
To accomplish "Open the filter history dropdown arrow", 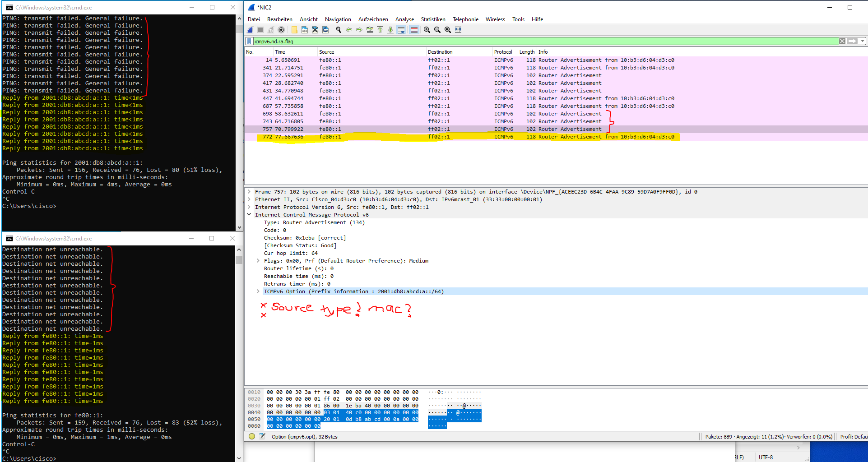I will point(863,41).
